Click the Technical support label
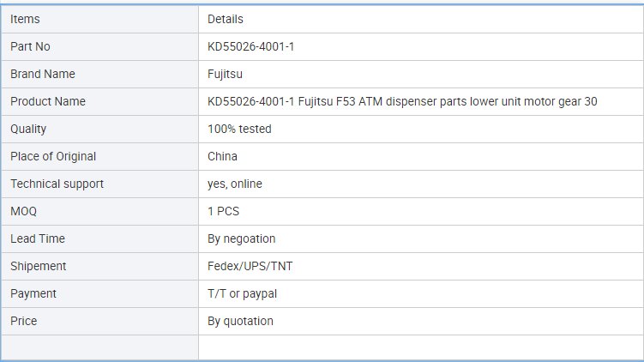This screenshot has height=362, width=644. click(57, 184)
